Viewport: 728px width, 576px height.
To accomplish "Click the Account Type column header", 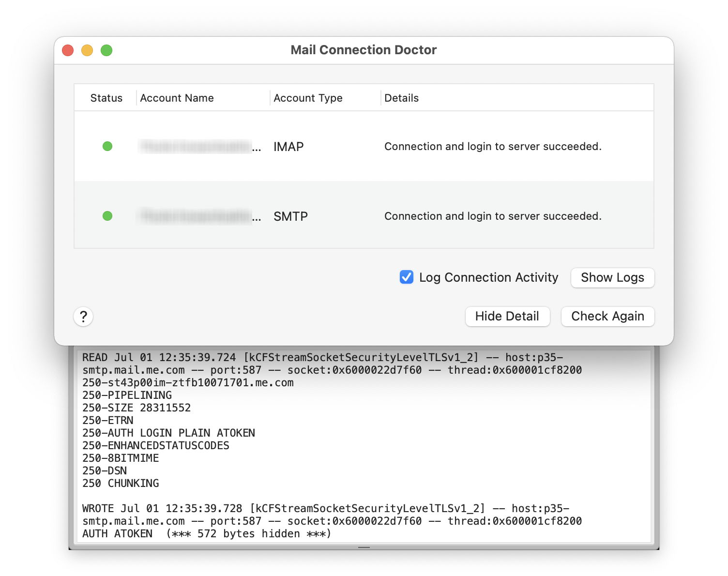I will [308, 98].
